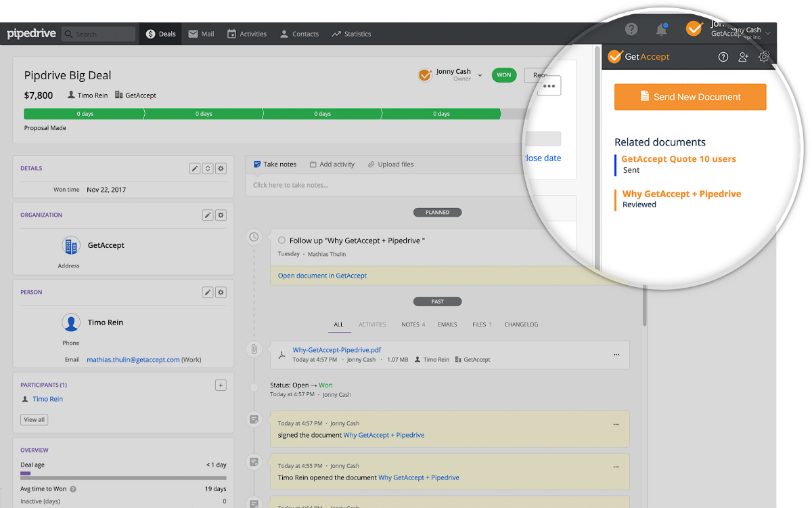
Task: Open the Contacts section
Action: pos(298,33)
